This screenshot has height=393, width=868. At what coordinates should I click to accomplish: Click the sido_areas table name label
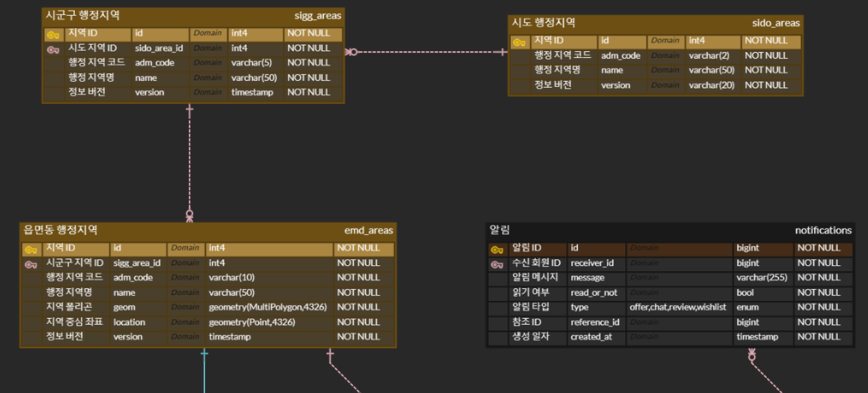pyautogui.click(x=776, y=23)
